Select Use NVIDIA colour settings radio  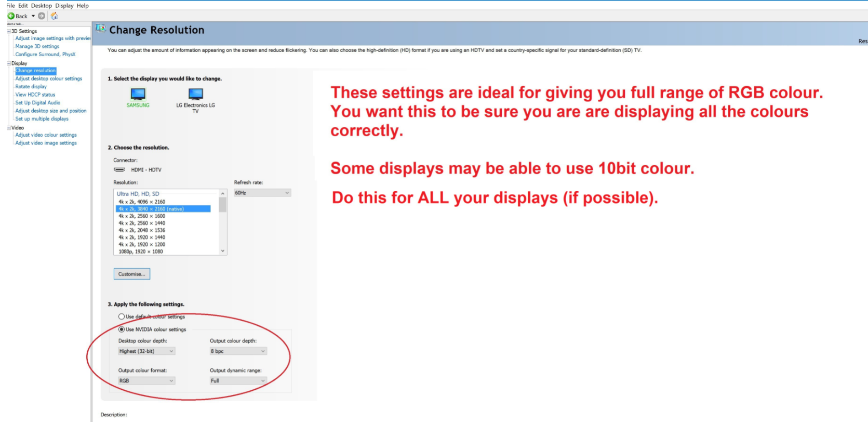click(x=122, y=329)
